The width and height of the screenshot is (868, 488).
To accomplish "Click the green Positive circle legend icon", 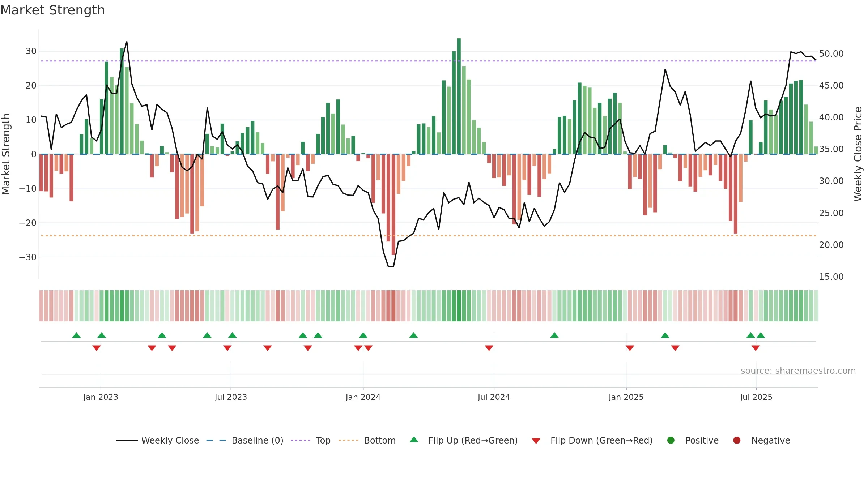I will tap(671, 440).
